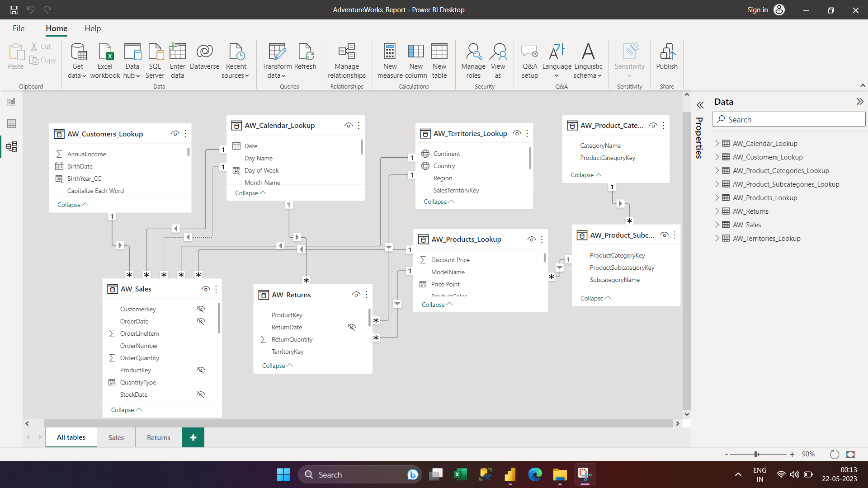Image resolution: width=868 pixels, height=488 pixels.
Task: Expand AW_Customers_Lookup in Data pane
Action: (x=717, y=157)
